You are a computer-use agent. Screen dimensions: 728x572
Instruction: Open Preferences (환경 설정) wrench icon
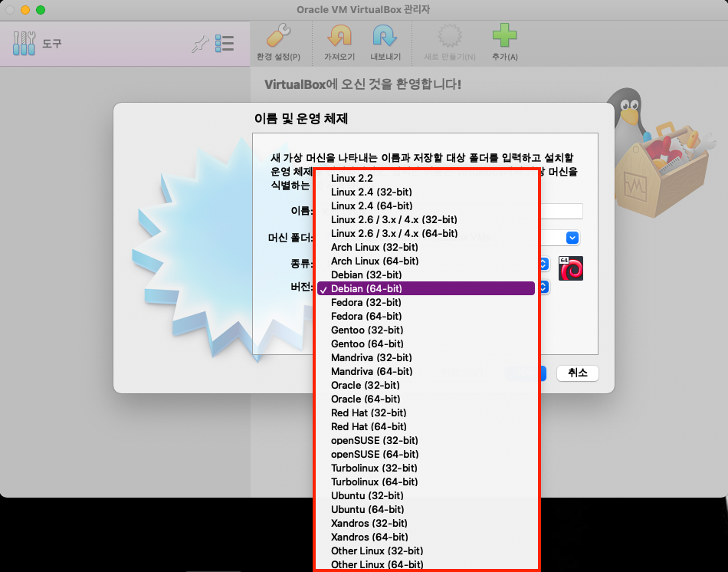point(279,35)
